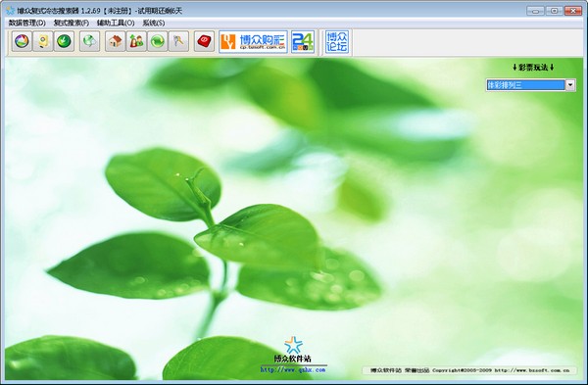588x385 pixels.
Task: Open the 数据管理(D) menu
Action: coord(27,23)
